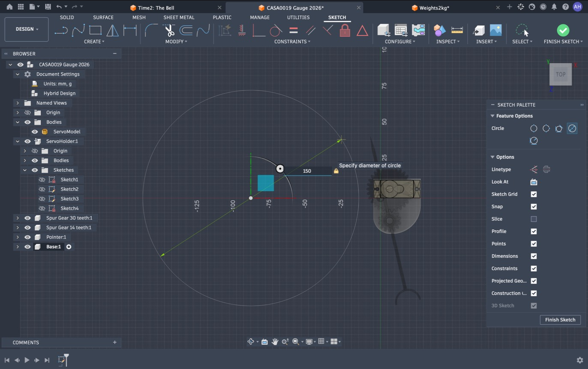Select the Offset tool in Modify
Screen dimensions: 588x369
click(186, 30)
